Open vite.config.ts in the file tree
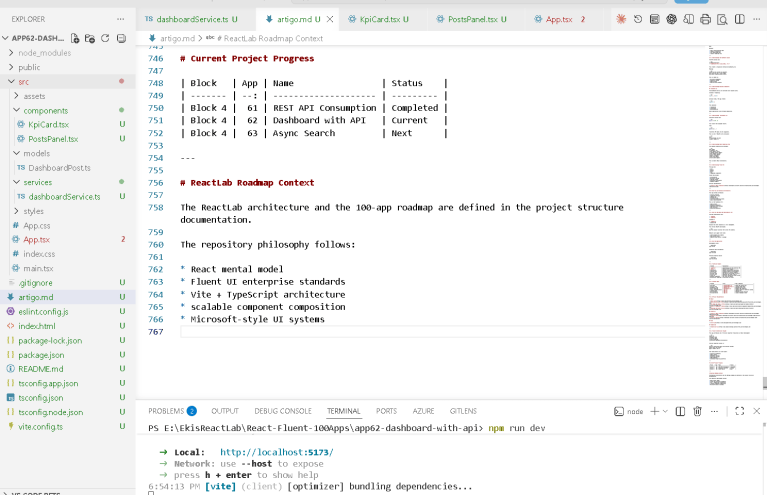The image size is (767, 495). coord(41,427)
